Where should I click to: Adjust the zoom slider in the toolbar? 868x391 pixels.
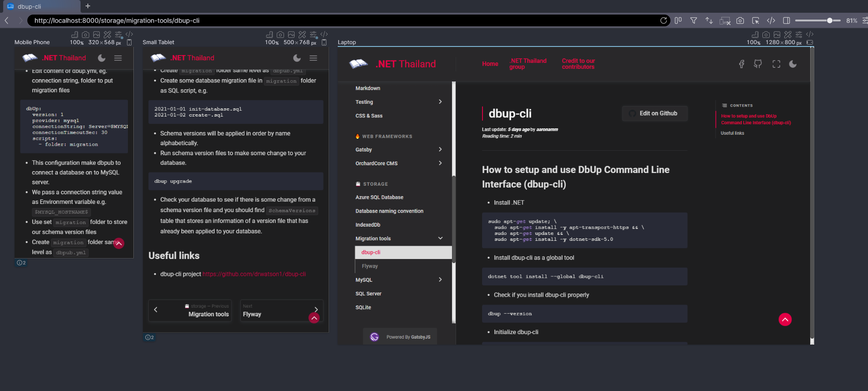(x=818, y=20)
